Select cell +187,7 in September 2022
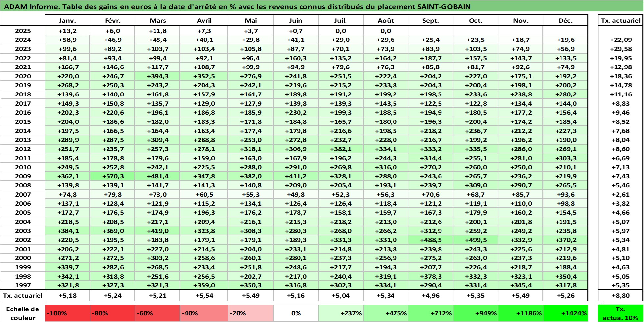This screenshot has height=322, width=644. 431,58
